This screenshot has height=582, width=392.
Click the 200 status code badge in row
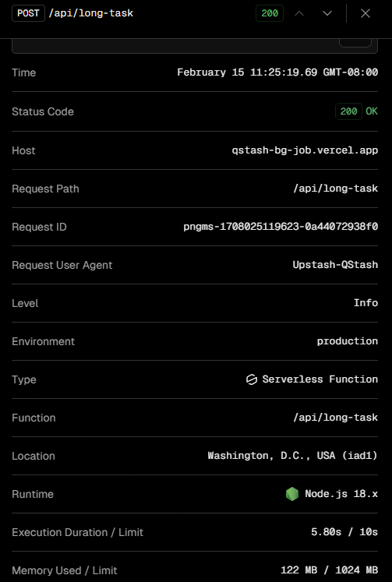(348, 111)
